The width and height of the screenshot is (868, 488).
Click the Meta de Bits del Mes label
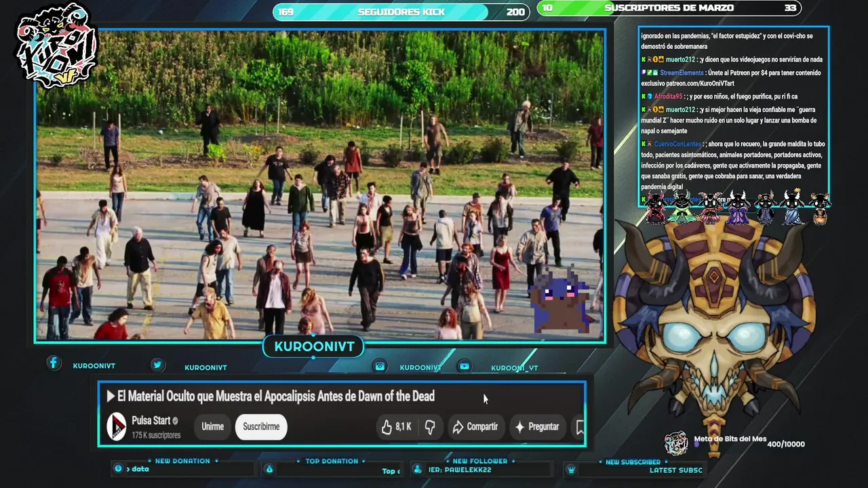(x=730, y=439)
